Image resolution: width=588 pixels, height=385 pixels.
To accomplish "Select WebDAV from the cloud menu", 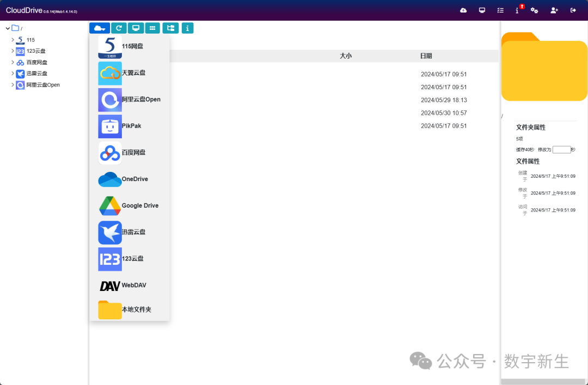I will click(130, 285).
